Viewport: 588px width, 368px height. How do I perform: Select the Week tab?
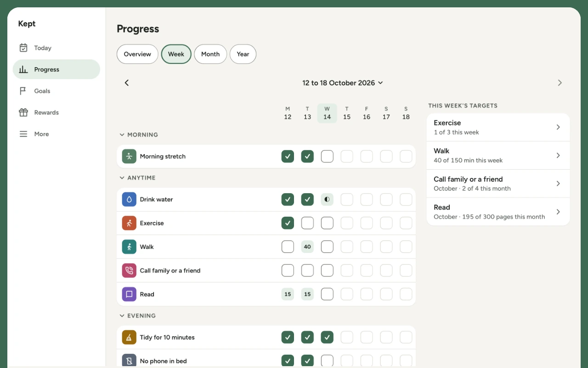pos(176,54)
